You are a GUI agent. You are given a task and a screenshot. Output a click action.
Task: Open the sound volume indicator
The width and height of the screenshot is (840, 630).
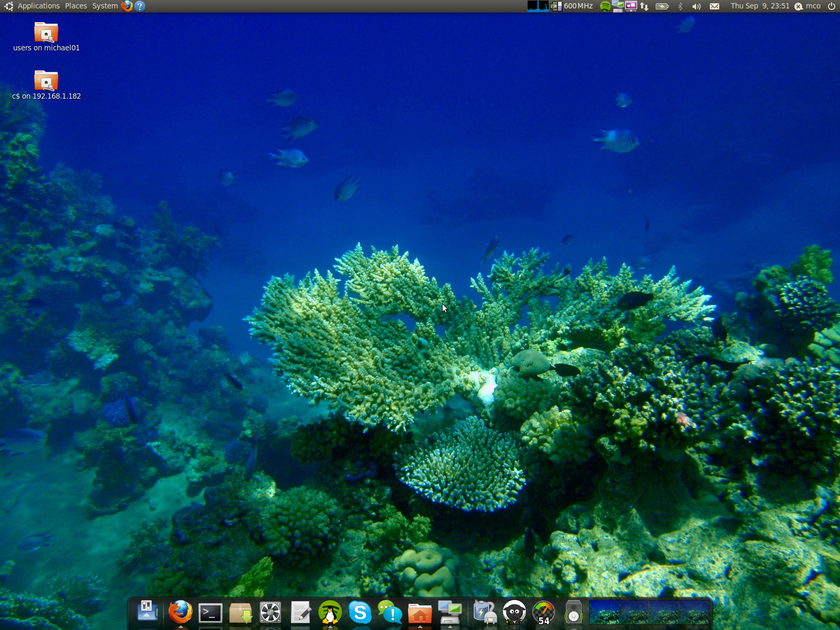click(697, 6)
